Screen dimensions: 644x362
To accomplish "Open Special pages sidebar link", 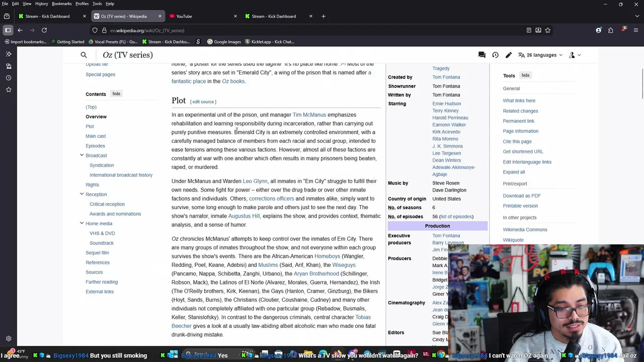I will click(x=100, y=74).
